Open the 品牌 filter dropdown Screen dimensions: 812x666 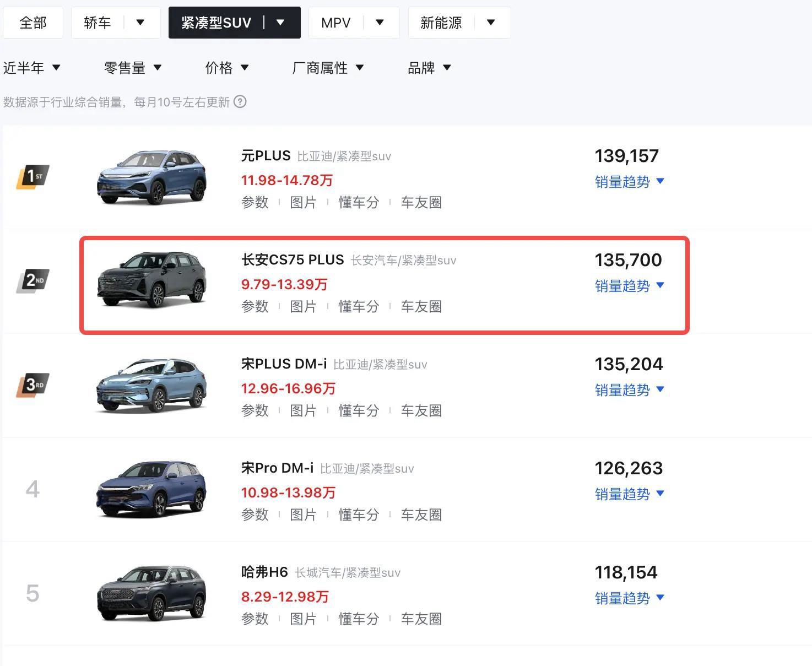429,68
